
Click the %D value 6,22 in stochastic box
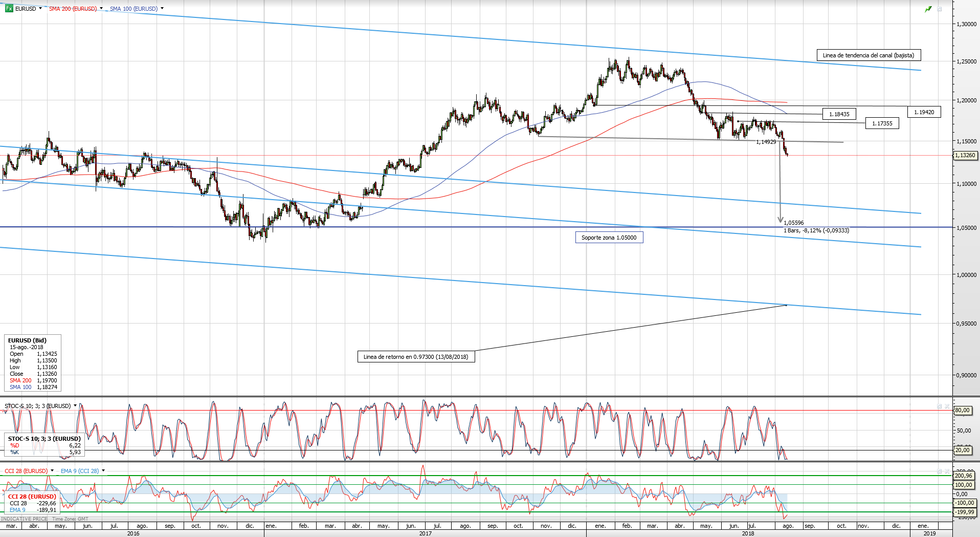(75, 445)
